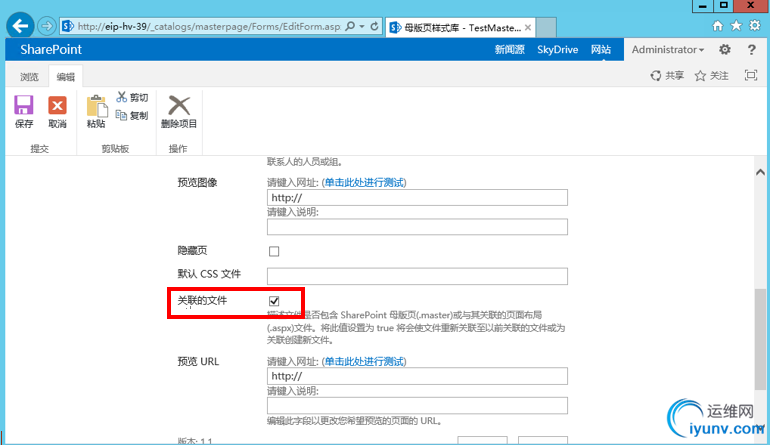Click the 复制 copy ribbon button

[132, 115]
